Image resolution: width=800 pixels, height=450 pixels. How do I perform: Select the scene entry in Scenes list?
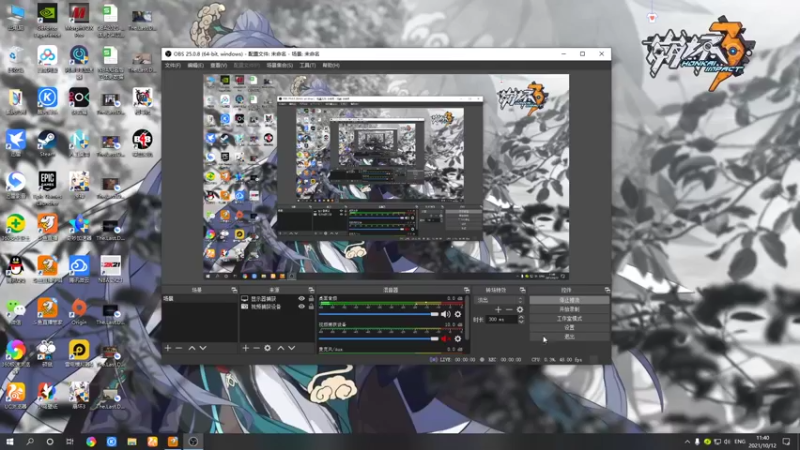click(199, 298)
